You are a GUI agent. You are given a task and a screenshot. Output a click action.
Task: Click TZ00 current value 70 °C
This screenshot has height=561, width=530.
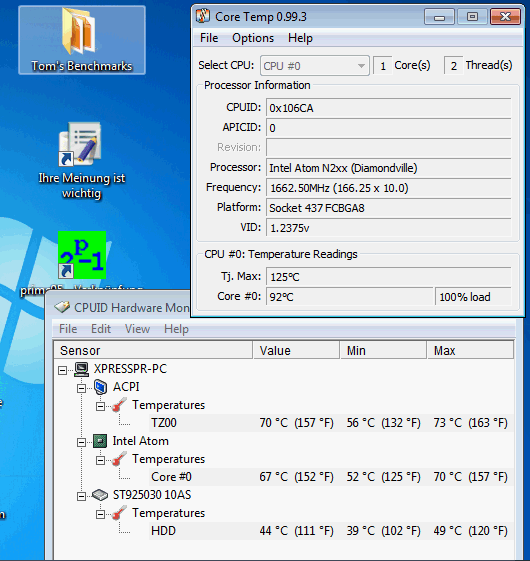[x=296, y=423]
